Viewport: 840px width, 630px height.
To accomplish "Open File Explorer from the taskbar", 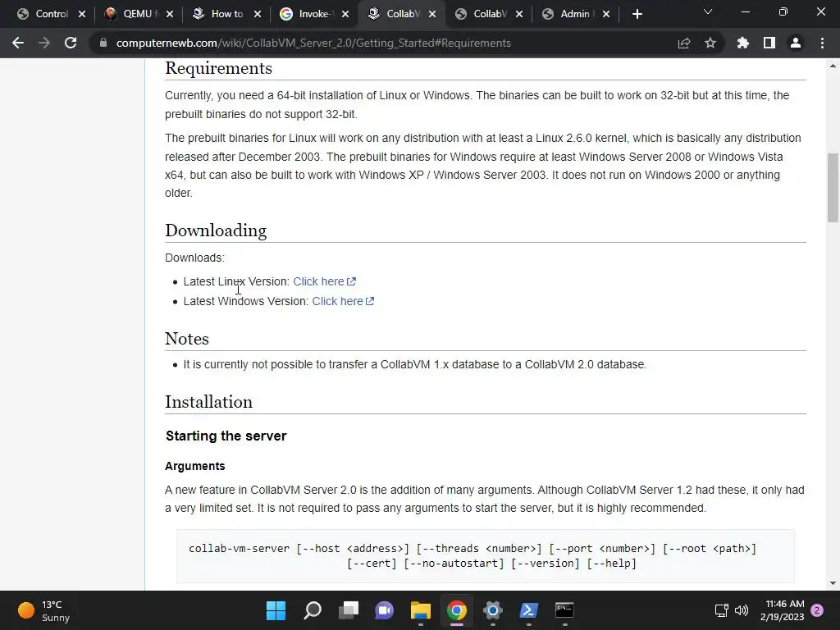I will pos(421,610).
